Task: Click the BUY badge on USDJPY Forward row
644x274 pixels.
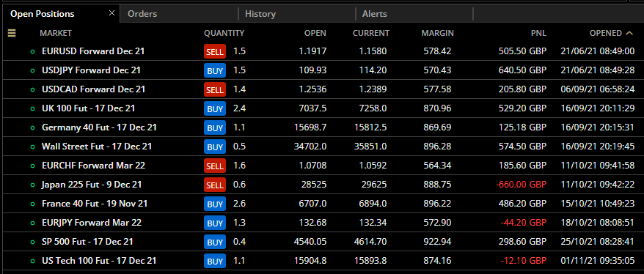Action: tap(215, 70)
